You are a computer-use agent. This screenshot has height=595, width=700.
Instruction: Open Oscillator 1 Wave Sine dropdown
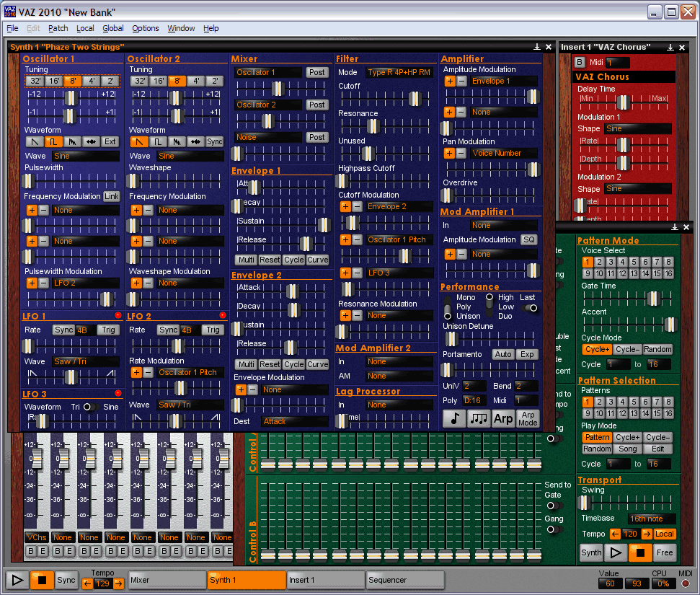[x=86, y=156]
